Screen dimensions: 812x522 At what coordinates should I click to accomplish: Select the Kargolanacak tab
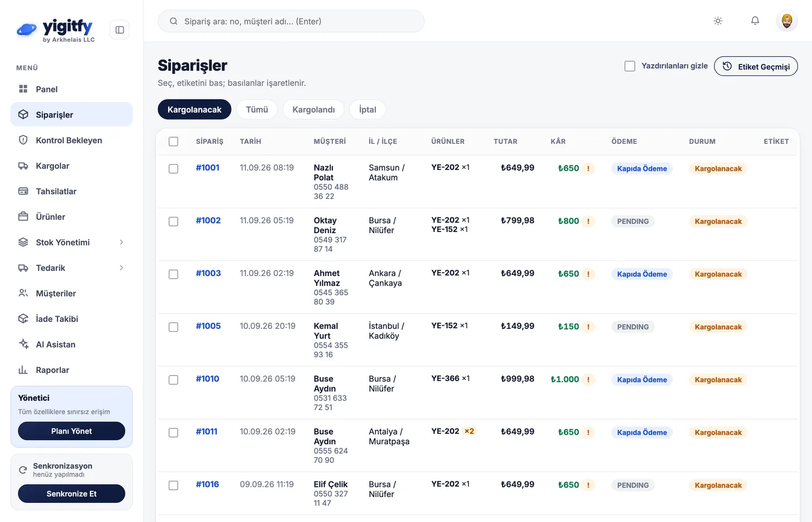point(194,110)
